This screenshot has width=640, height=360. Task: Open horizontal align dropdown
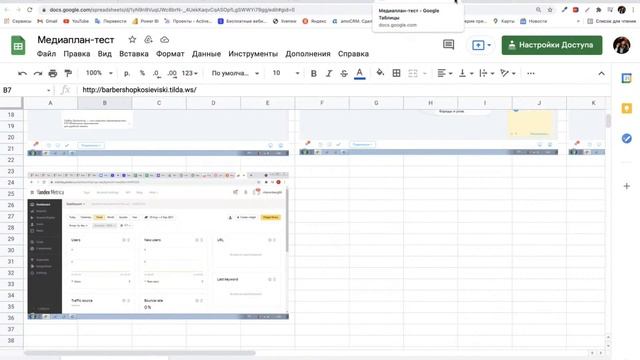tap(444, 73)
